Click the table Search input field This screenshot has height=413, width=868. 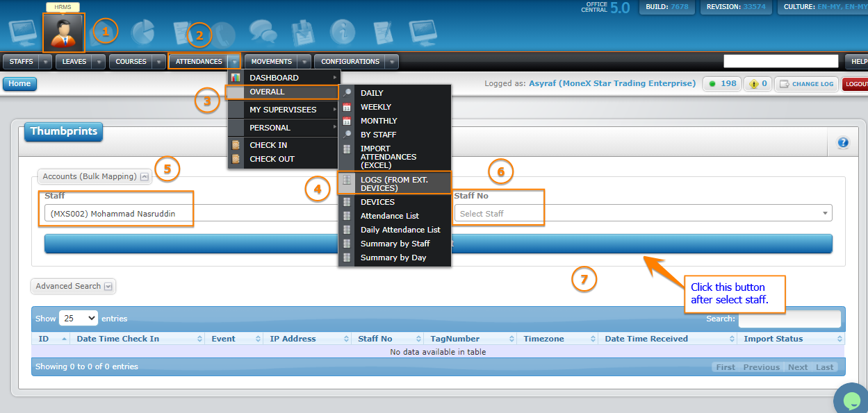coord(789,319)
